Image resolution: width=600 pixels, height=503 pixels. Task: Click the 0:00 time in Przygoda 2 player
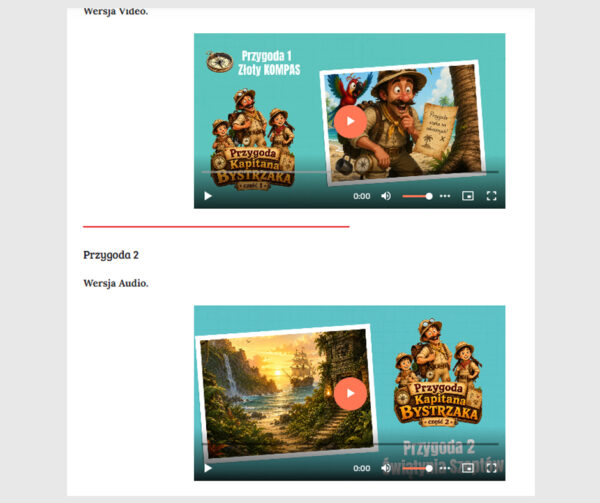[362, 468]
